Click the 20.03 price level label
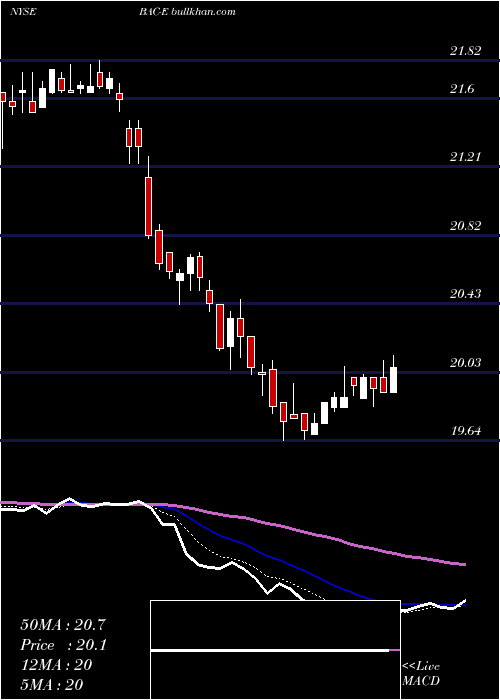 466,362
